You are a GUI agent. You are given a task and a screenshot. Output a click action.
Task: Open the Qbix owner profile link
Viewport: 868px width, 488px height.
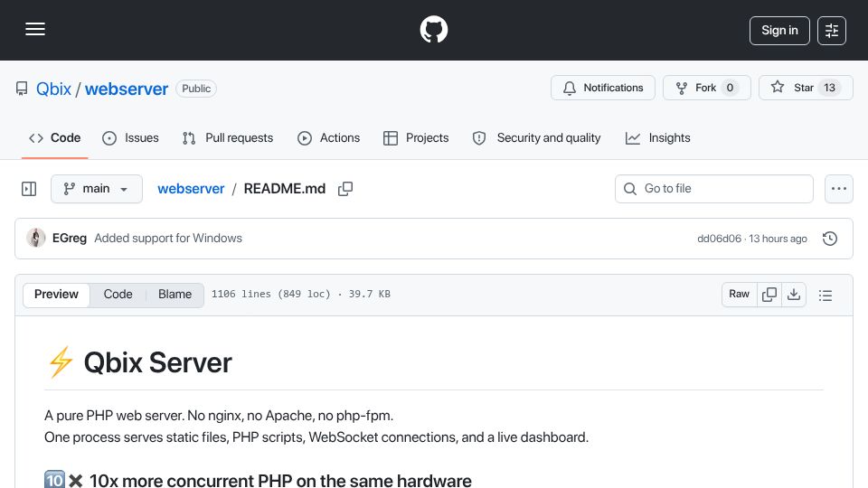[x=53, y=89]
